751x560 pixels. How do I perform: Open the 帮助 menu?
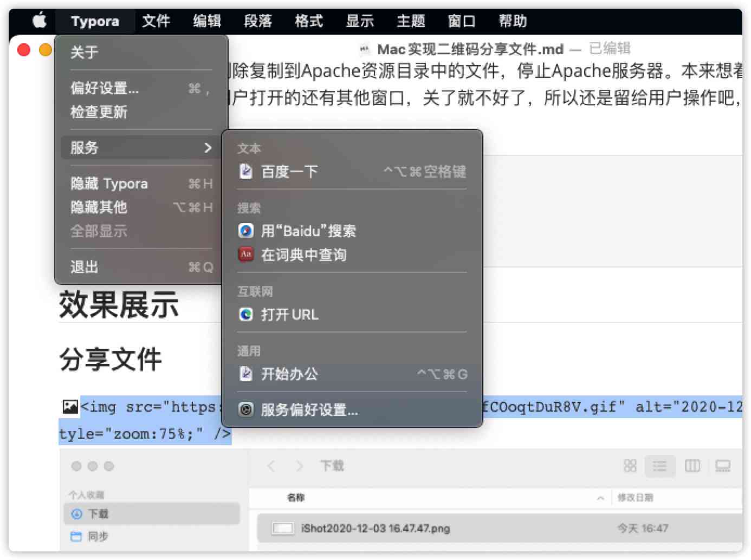point(513,21)
